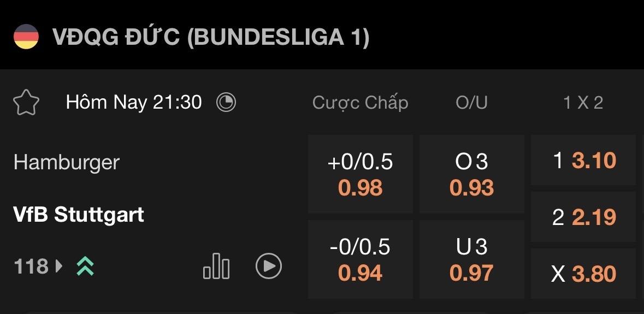The width and height of the screenshot is (644, 314).
Task: Click the German flag icon
Action: (26, 37)
